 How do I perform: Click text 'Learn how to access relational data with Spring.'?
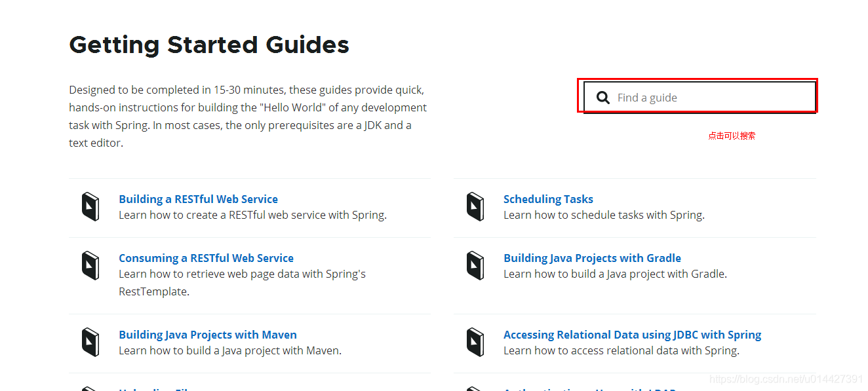pyautogui.click(x=621, y=350)
